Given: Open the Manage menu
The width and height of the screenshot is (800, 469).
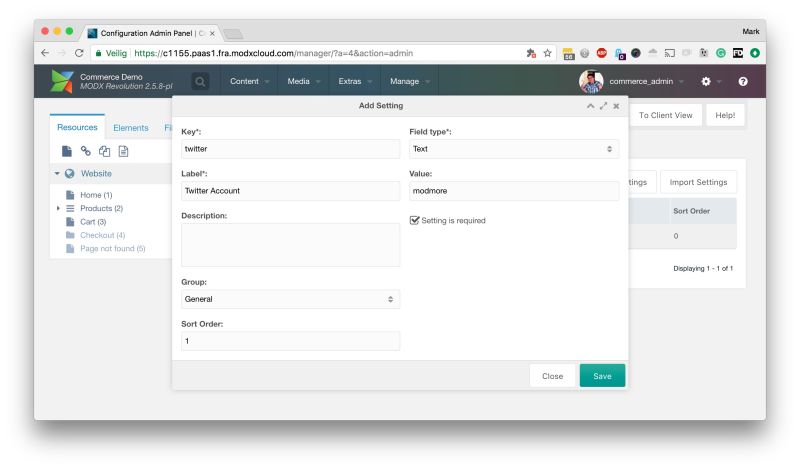Looking at the screenshot, I should coord(410,81).
